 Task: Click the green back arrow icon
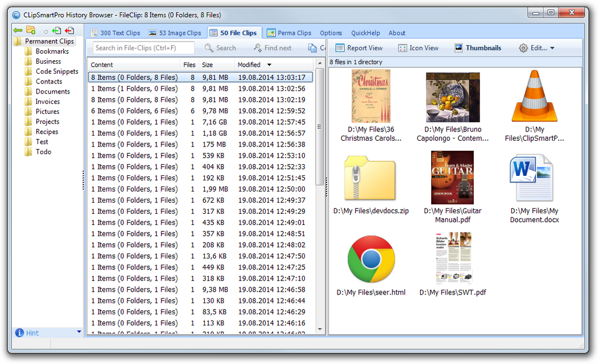18,30
